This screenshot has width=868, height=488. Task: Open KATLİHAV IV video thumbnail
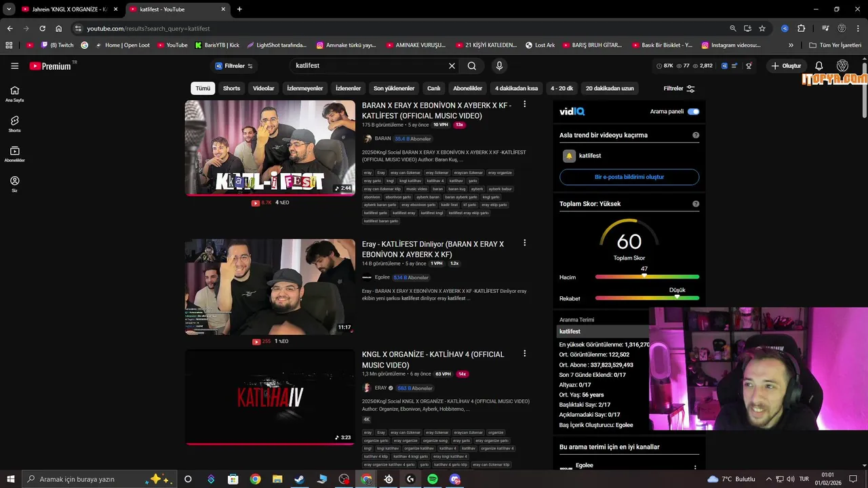(x=270, y=397)
